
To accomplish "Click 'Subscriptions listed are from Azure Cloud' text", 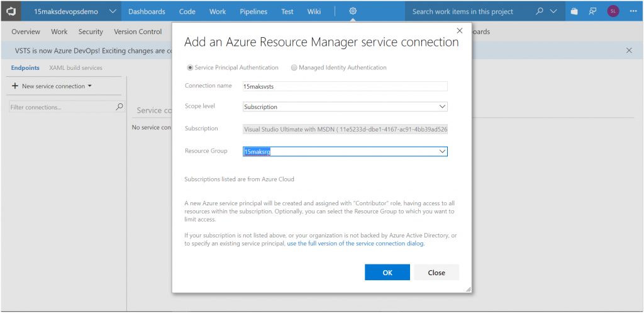I will coord(239,179).
